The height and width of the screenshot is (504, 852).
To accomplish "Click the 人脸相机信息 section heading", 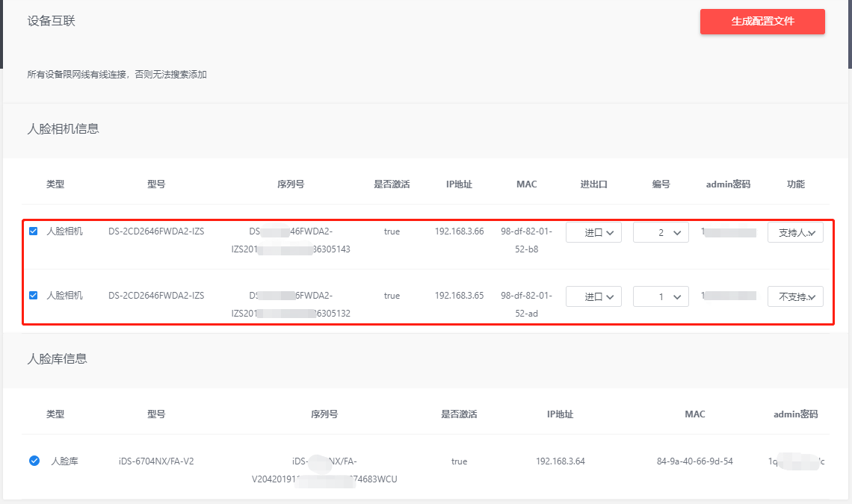I will [63, 128].
